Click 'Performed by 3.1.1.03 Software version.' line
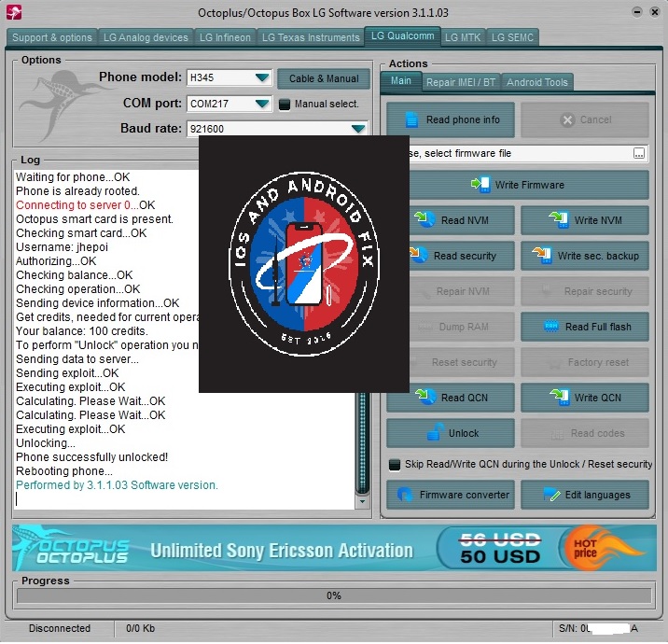 point(117,485)
